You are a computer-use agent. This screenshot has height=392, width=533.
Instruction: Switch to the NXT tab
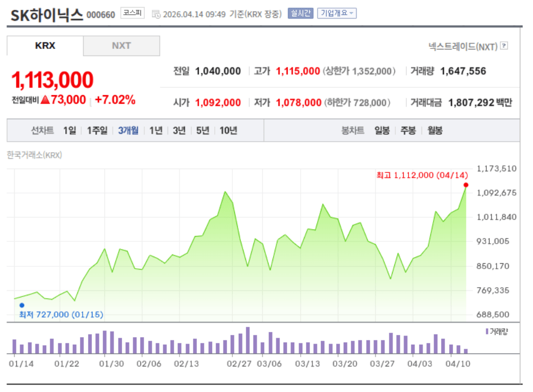click(x=121, y=46)
